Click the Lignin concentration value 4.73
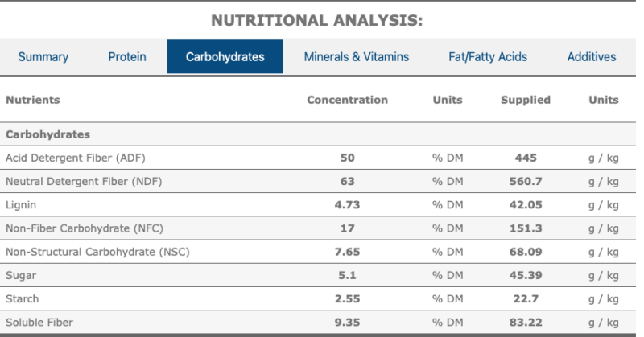The width and height of the screenshot is (644, 337). pos(347,204)
